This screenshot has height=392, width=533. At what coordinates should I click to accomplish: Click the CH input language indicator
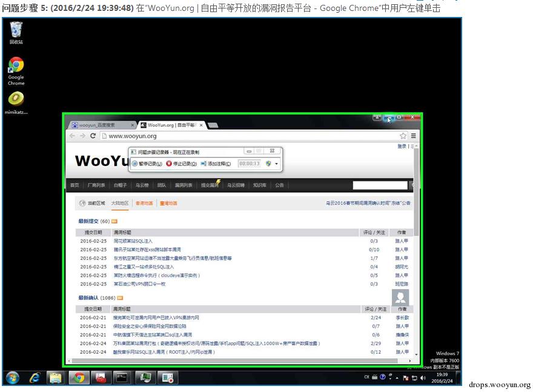click(x=366, y=377)
